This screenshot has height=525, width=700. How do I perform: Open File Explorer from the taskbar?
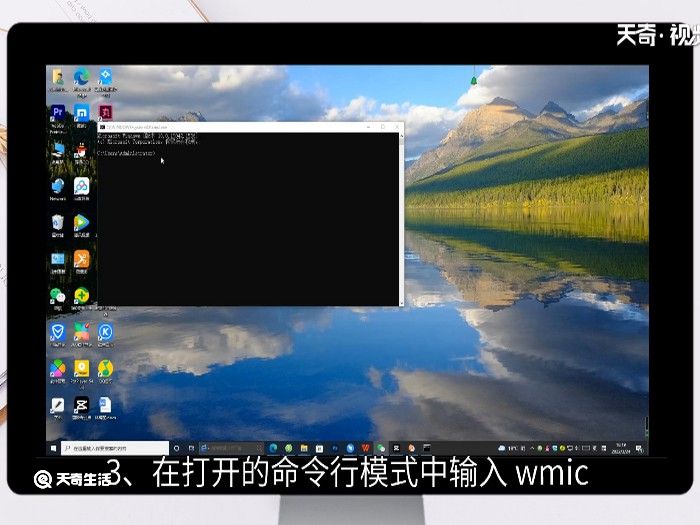click(304, 448)
